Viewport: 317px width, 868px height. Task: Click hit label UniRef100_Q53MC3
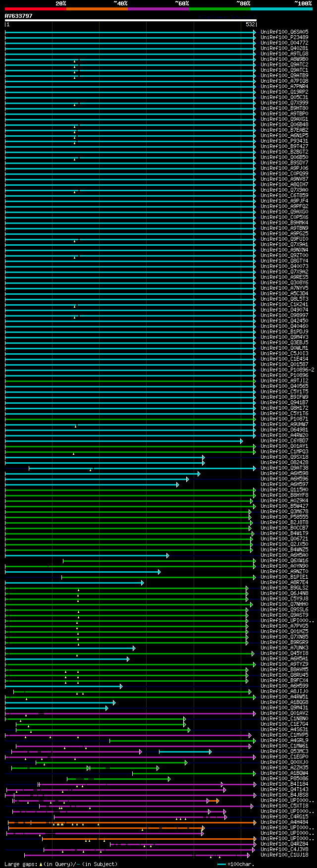tap(284, 751)
